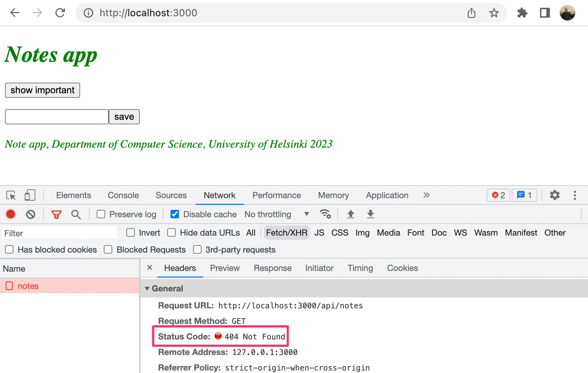Reload the localhost page
588x373 pixels.
pos(60,13)
